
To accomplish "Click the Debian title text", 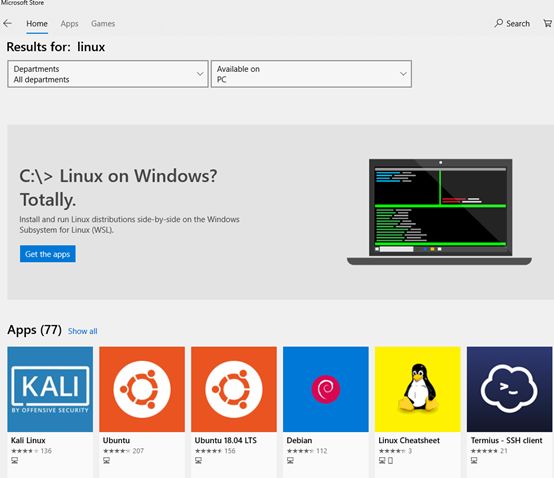I will click(x=299, y=440).
